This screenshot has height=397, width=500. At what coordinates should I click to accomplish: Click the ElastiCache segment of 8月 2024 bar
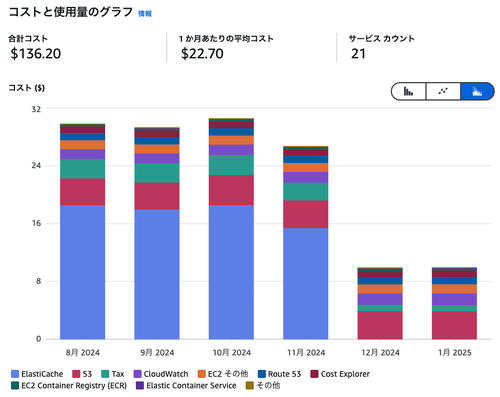click(82, 272)
